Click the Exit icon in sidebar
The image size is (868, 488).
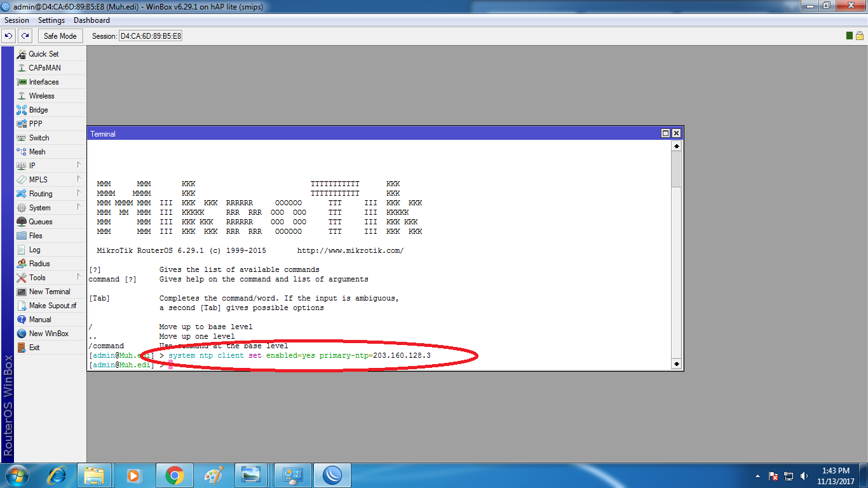tap(22, 348)
